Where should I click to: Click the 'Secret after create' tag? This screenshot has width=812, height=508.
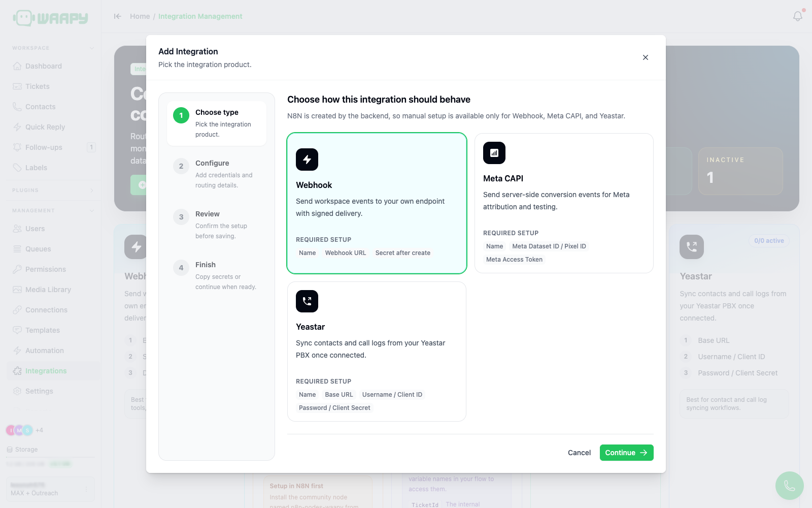[403, 253]
